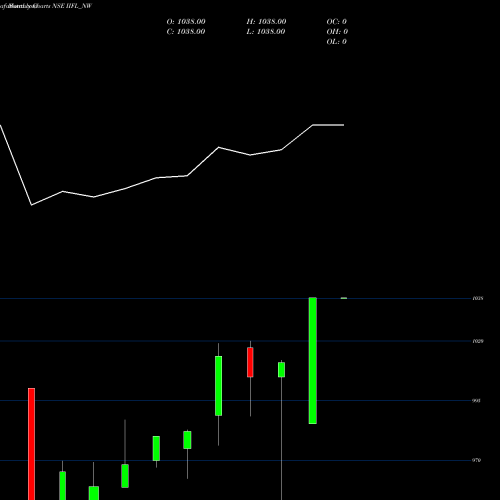
Task: Click the 970 price axis label
Action: click(x=477, y=460)
